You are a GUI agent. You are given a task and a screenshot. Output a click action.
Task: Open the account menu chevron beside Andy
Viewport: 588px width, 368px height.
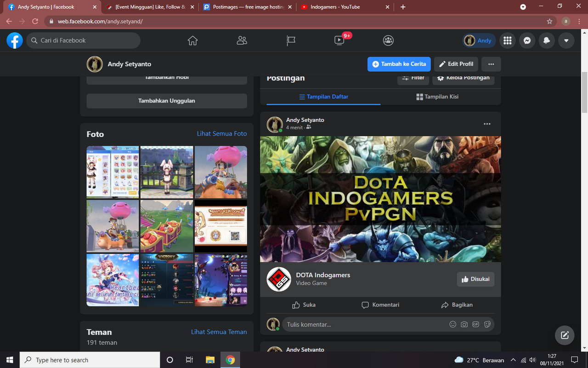[566, 40]
